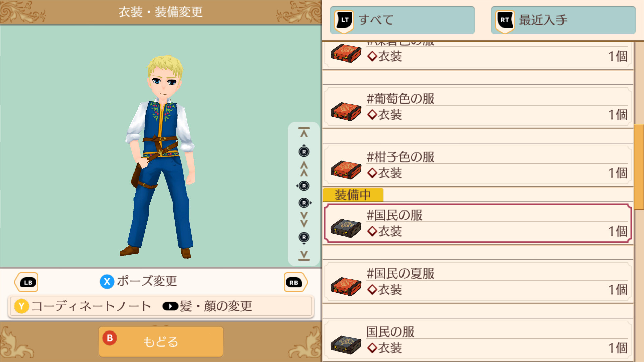Click the double down-chevron page icon

coord(304,220)
